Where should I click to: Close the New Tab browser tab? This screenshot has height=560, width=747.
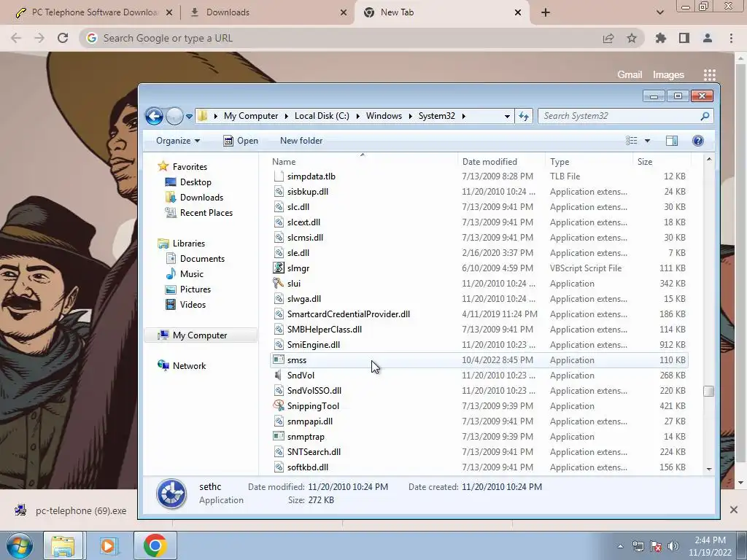pos(518,12)
